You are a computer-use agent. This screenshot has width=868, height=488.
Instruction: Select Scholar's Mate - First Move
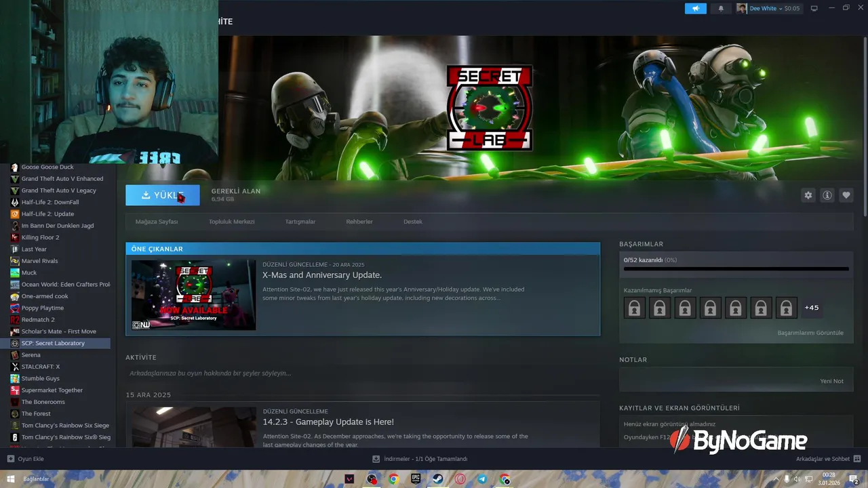pyautogui.click(x=58, y=331)
